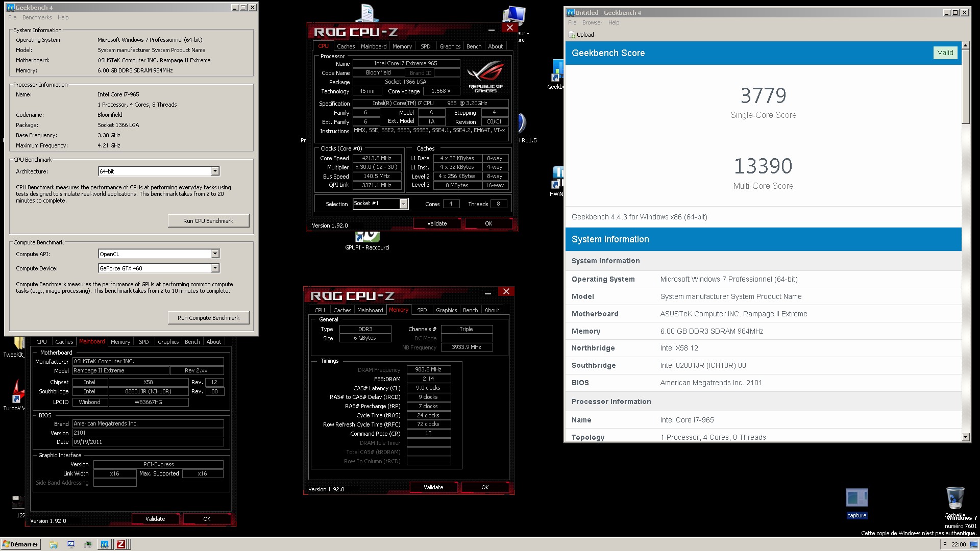This screenshot has height=551, width=980.
Task: Open File menu in Geekbench 4 window
Action: click(x=12, y=17)
